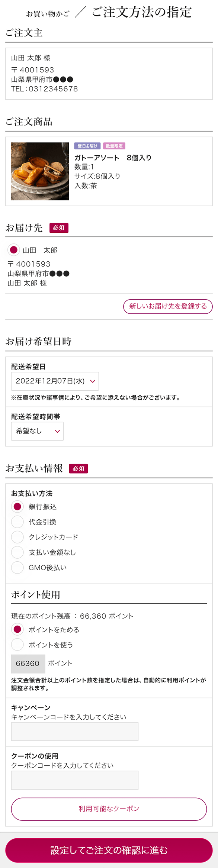Open the 配送希望日 date dropdown

55,381
